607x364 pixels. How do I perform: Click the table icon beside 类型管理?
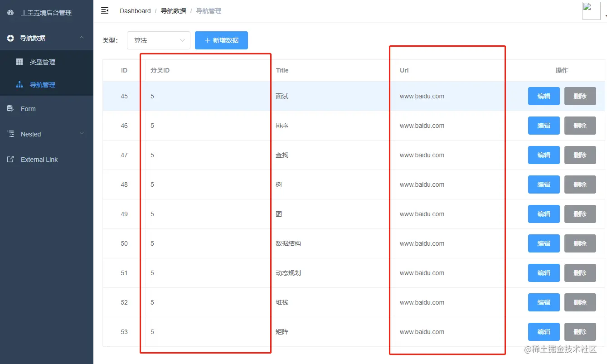(19, 62)
